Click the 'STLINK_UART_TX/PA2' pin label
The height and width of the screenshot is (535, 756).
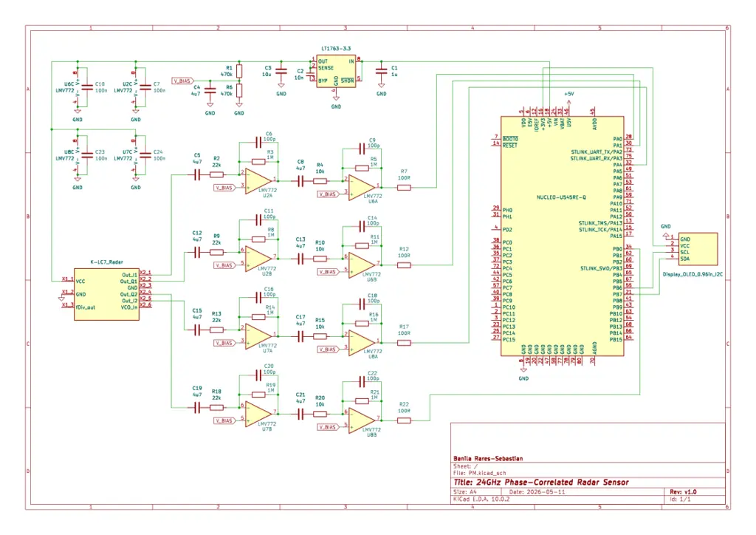pos(597,152)
